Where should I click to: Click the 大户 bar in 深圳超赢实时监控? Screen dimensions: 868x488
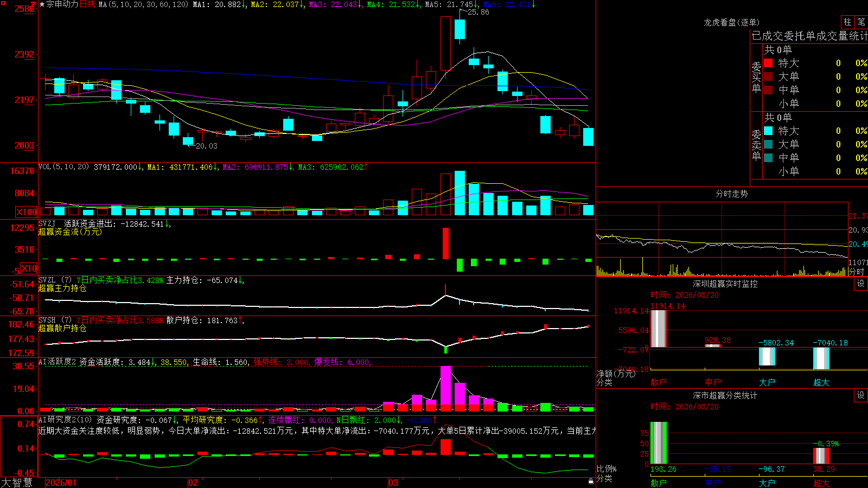point(767,356)
